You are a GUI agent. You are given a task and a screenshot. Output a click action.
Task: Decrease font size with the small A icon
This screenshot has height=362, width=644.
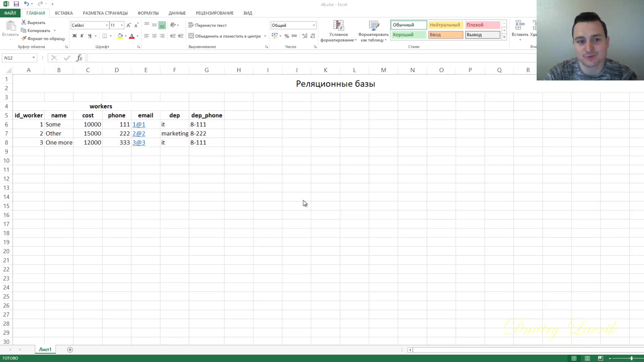click(x=136, y=25)
